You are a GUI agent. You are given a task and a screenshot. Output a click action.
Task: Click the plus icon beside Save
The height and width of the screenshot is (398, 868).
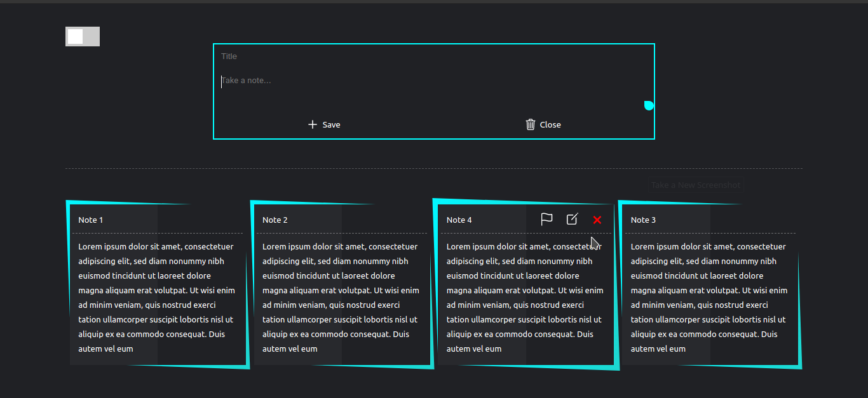(x=312, y=124)
